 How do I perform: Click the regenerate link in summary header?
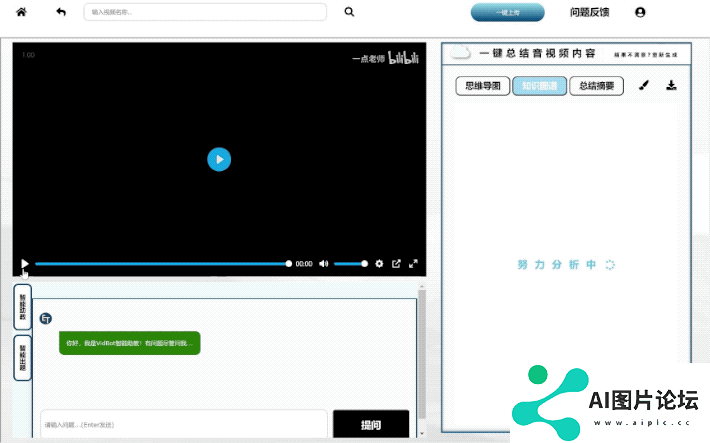645,55
